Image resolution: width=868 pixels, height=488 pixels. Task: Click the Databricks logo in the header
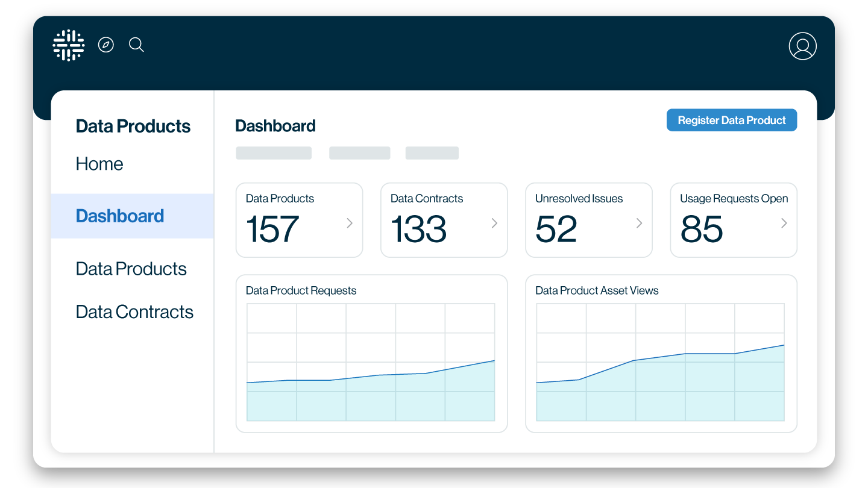pos(68,45)
